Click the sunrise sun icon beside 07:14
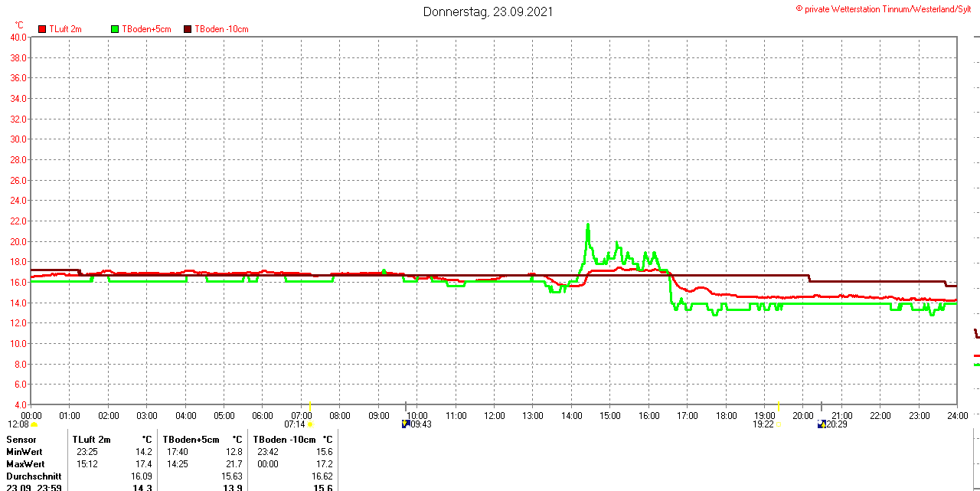980x491 pixels. [x=310, y=424]
